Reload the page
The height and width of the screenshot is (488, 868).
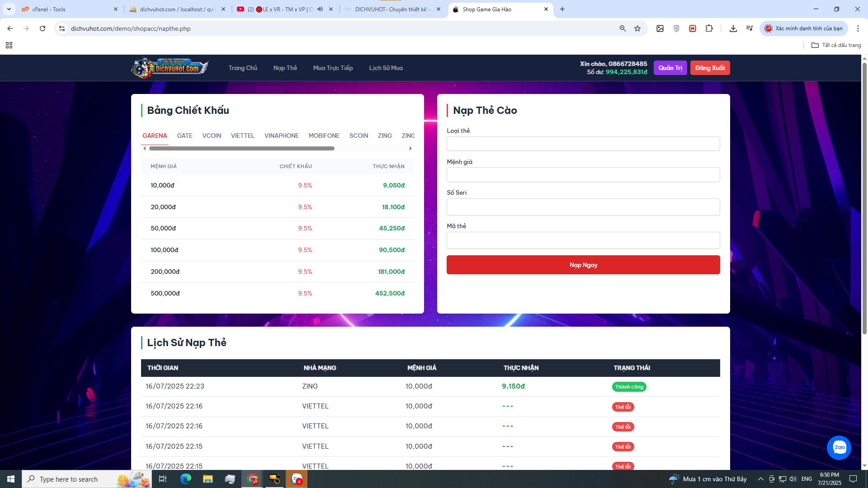(x=42, y=28)
